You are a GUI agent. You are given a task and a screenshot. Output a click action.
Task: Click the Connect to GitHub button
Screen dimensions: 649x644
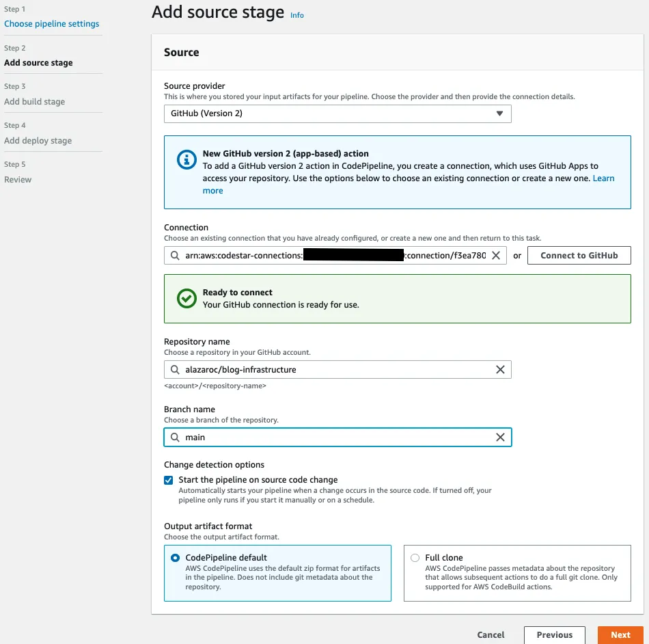click(579, 256)
